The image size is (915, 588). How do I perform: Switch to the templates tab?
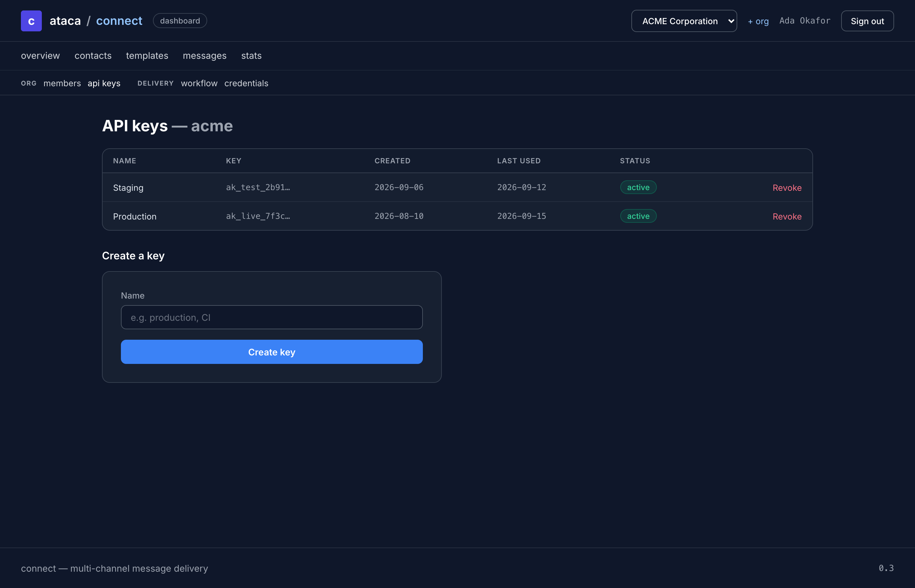pos(147,56)
